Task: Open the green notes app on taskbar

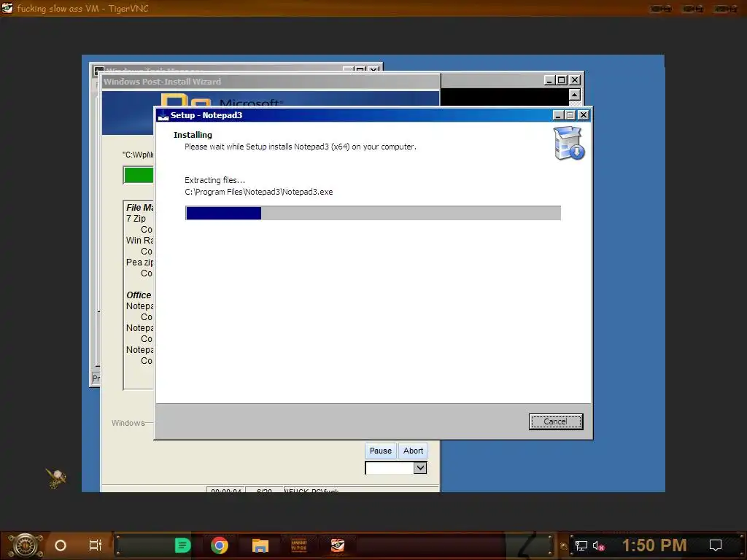Action: pos(182,545)
